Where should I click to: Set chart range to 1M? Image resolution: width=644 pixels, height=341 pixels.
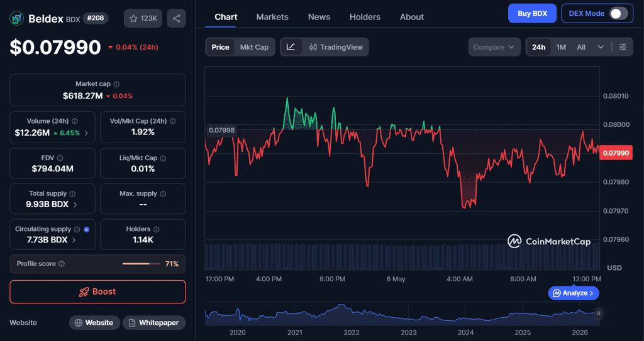(561, 47)
